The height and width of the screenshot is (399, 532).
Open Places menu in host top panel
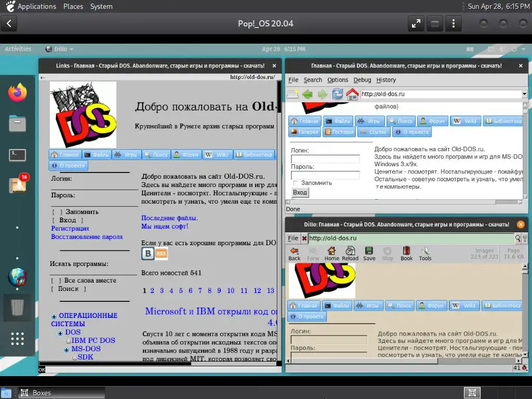[x=73, y=6]
